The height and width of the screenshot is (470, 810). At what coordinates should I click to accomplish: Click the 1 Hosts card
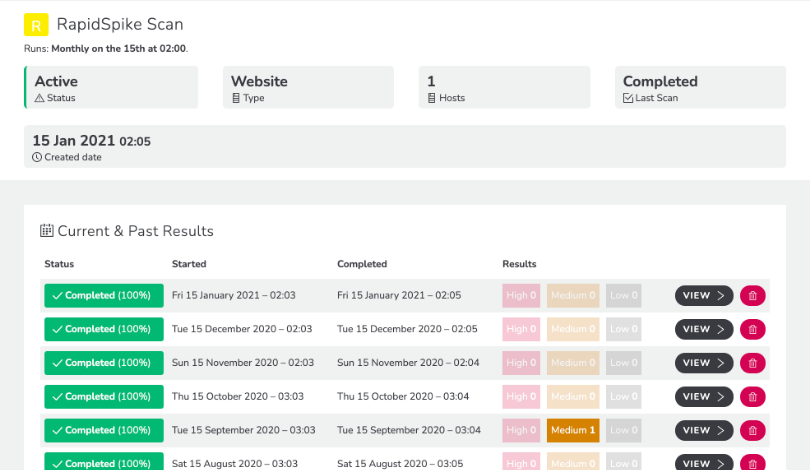pos(504,87)
